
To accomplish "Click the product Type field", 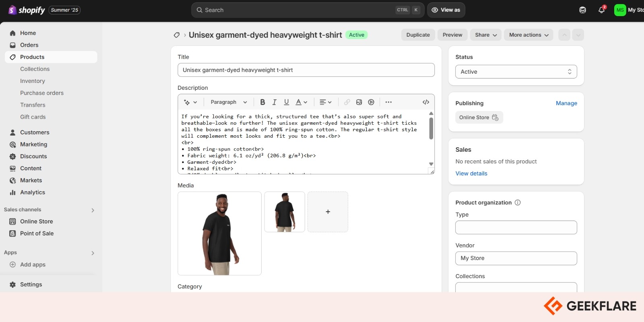I will pyautogui.click(x=516, y=227).
